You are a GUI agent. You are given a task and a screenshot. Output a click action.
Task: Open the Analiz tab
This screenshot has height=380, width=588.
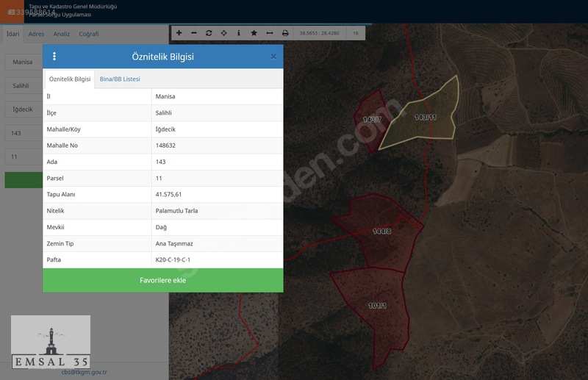[x=62, y=34]
